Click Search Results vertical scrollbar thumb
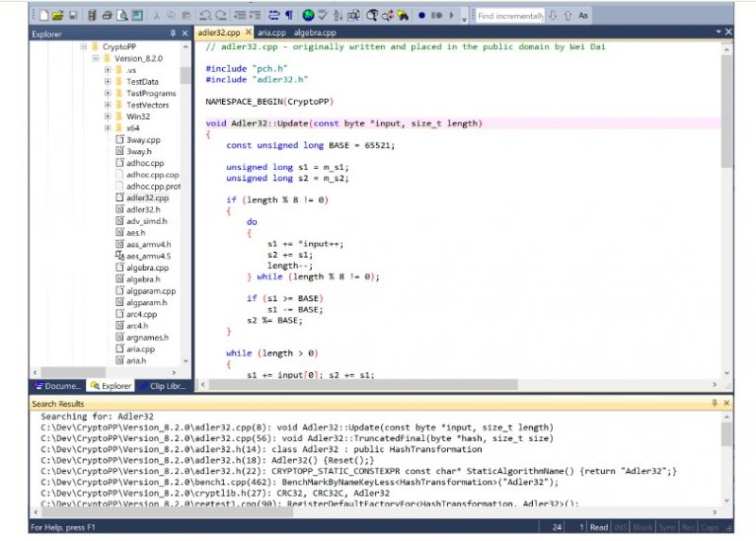This screenshot has width=756, height=541. (726, 434)
